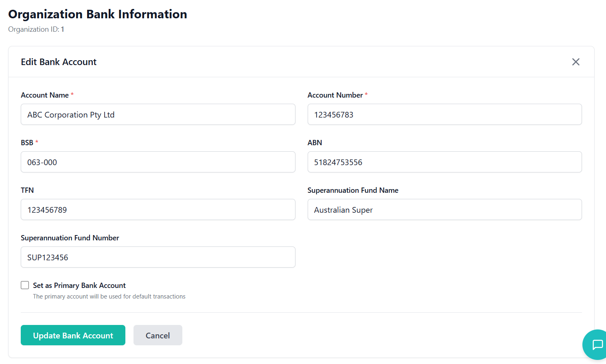Select the Superannuation Fund Number field
This screenshot has height=364, width=606.
click(x=158, y=257)
